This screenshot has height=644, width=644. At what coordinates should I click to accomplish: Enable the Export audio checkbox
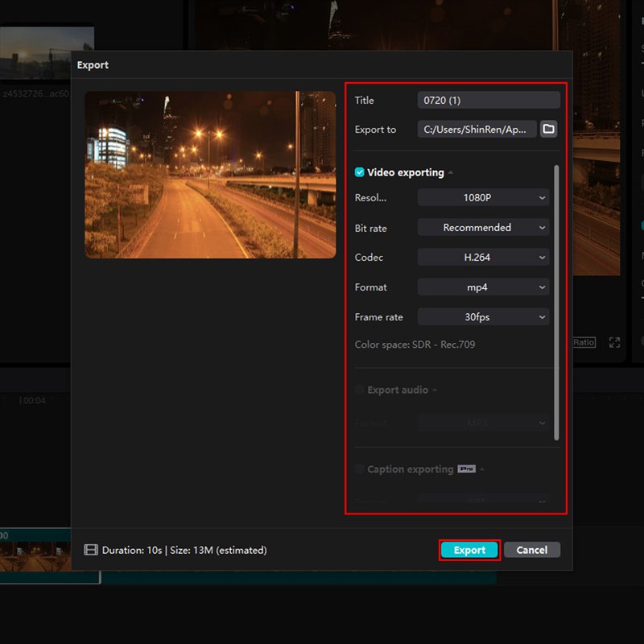360,390
